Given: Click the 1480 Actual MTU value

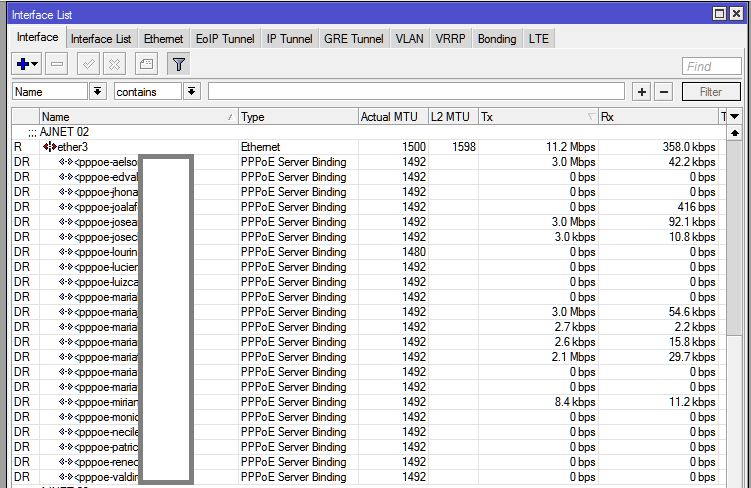Looking at the screenshot, I should 414,252.
